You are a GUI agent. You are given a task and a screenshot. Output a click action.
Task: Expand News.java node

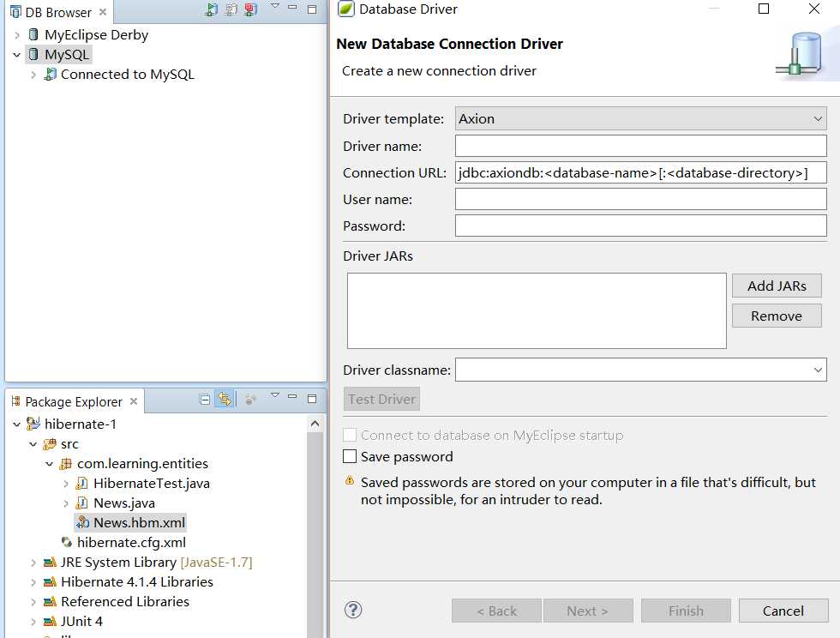[x=66, y=503]
